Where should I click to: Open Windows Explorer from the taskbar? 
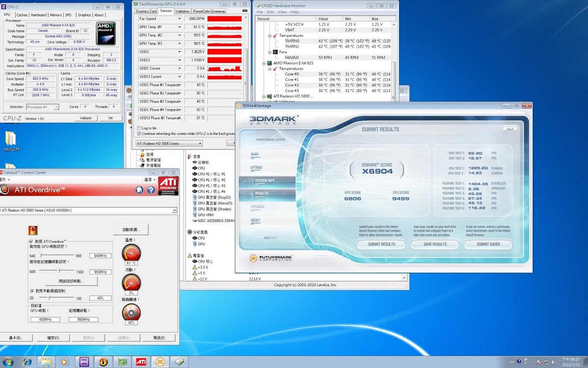[x=46, y=362]
